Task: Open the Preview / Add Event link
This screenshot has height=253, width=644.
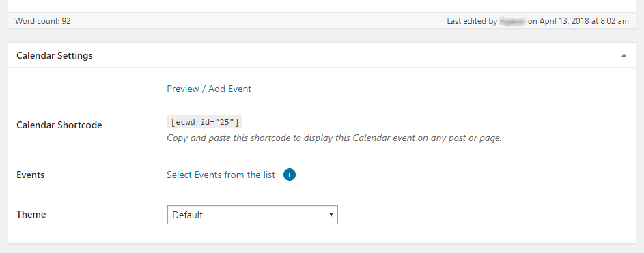Action: point(209,89)
